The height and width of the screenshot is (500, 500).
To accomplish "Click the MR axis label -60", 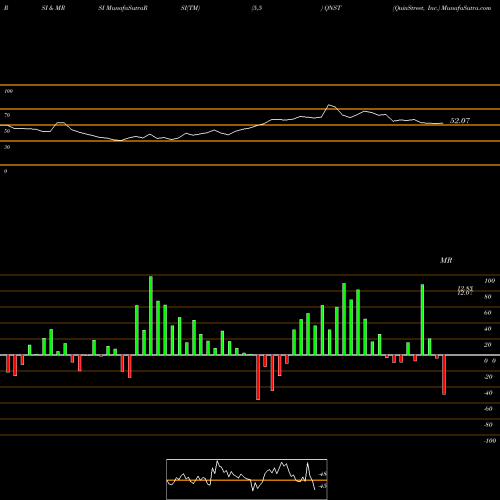I will [x=488, y=409].
